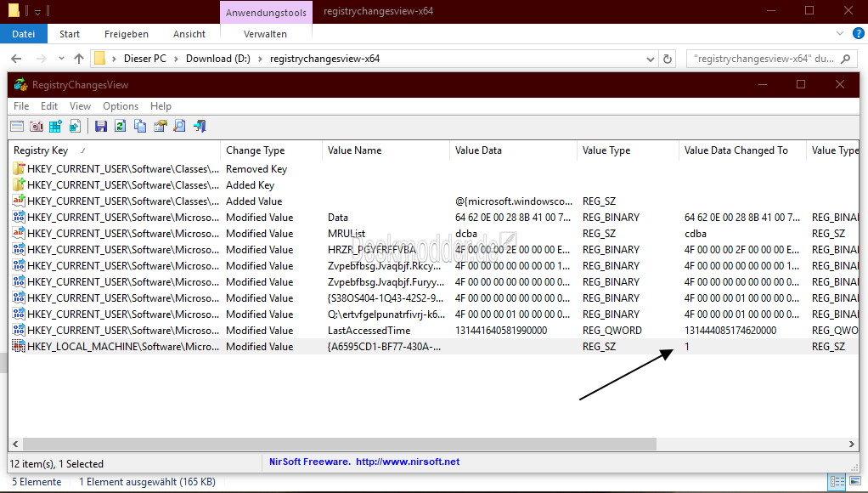Viewport: 868px width, 493px height.
Task: Open the Edit menu
Action: (x=49, y=105)
